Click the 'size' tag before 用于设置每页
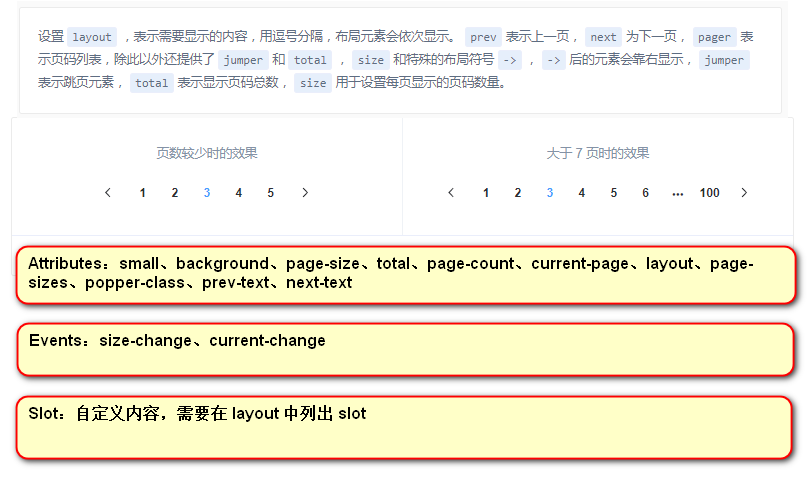Viewport: 811px width, 484px height. pyautogui.click(x=313, y=83)
